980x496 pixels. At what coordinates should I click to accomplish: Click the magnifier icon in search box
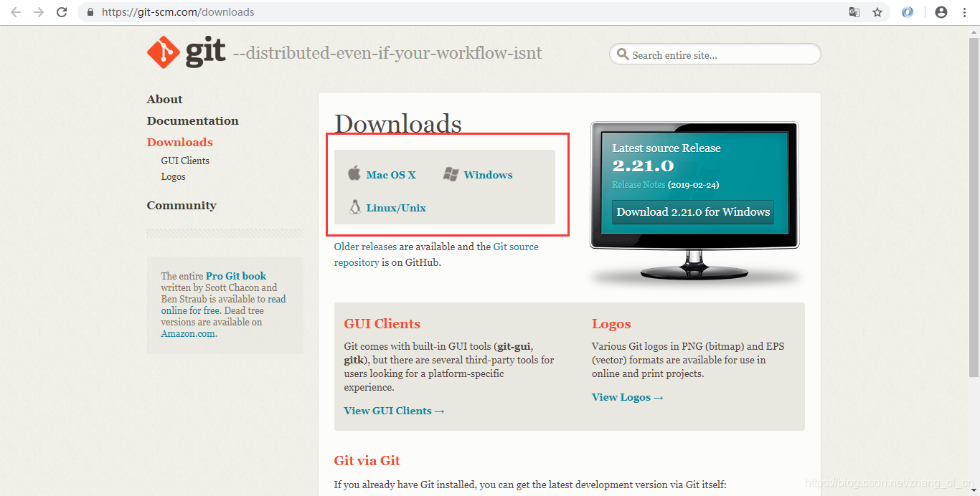coord(622,54)
